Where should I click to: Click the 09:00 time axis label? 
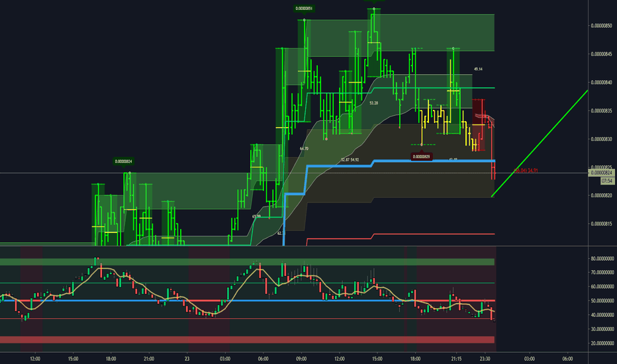pyautogui.click(x=301, y=359)
